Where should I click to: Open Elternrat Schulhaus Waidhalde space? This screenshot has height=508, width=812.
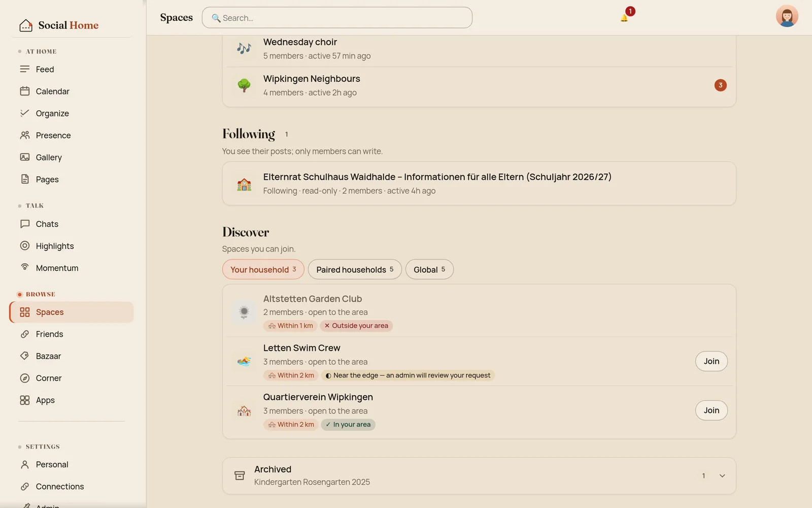(x=479, y=183)
